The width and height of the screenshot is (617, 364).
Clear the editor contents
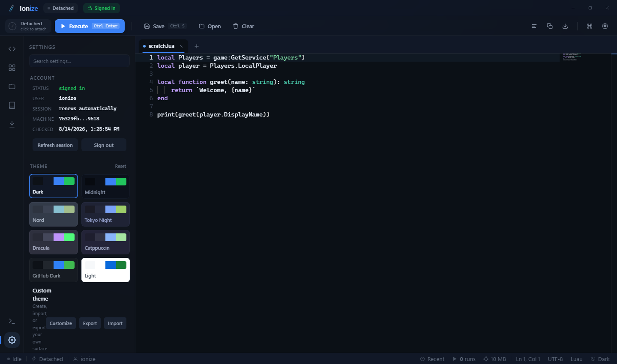click(x=243, y=26)
